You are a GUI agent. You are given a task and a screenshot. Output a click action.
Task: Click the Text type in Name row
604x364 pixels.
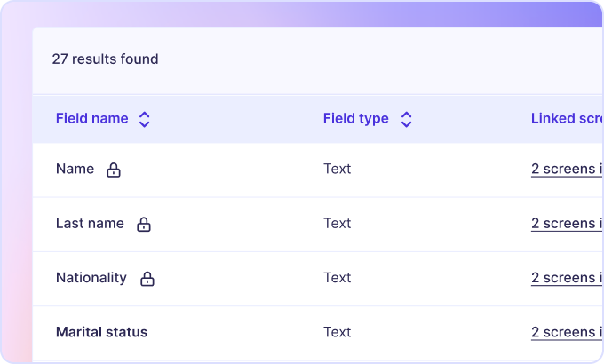pos(338,169)
